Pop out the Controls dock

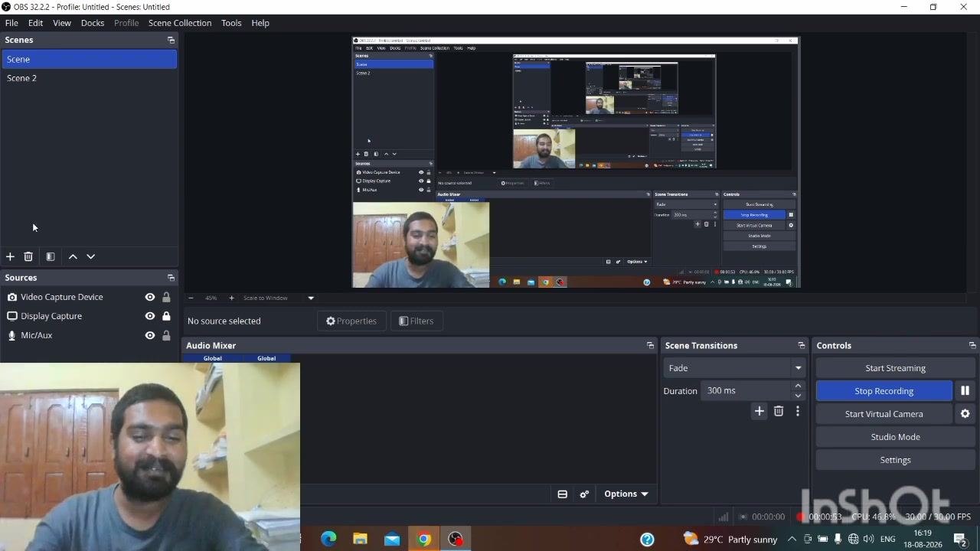coord(972,346)
